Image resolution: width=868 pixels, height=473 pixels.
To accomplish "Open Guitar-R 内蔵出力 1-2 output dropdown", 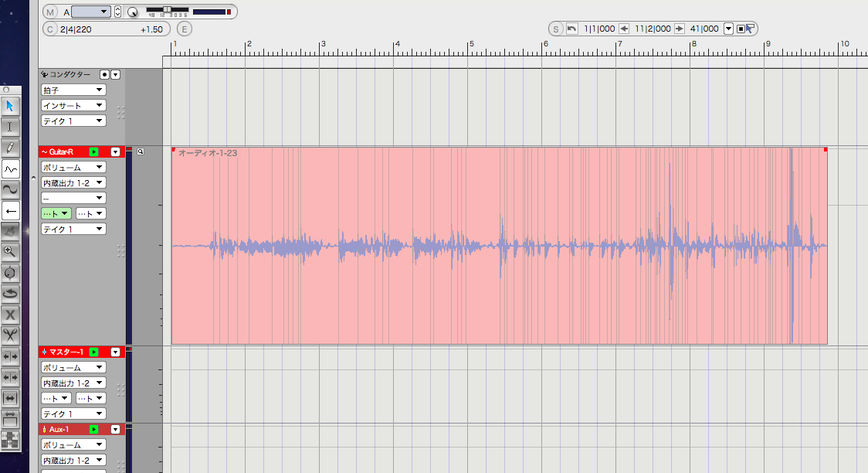I will point(73,182).
